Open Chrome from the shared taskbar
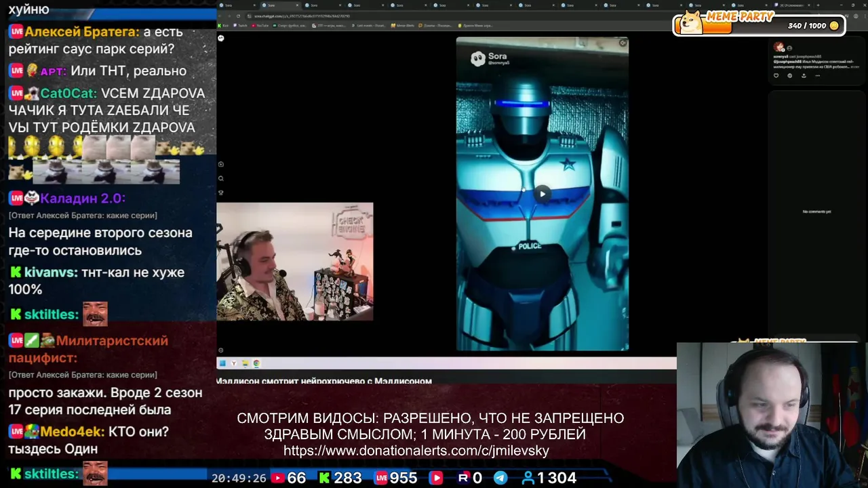868x488 pixels. (256, 363)
